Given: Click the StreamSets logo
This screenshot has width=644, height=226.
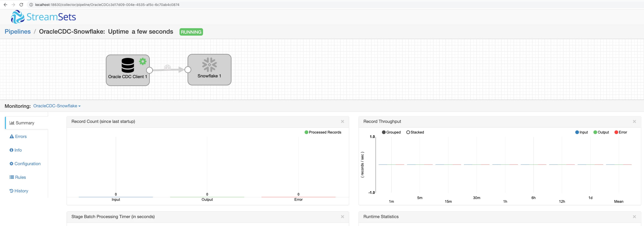Looking at the screenshot, I should tap(43, 17).
